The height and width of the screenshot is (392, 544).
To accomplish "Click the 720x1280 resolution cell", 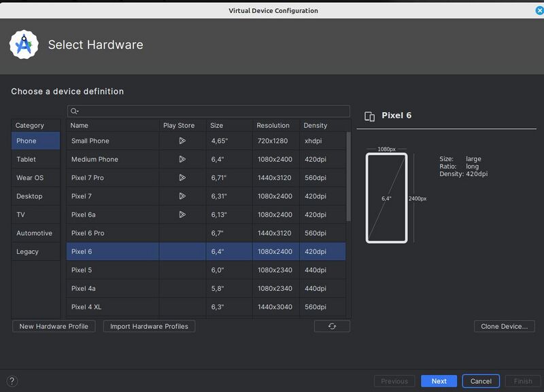I will click(276, 141).
